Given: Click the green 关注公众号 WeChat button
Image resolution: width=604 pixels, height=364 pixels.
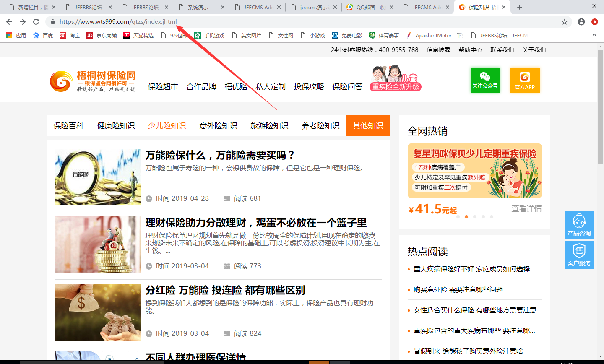Looking at the screenshot, I should [485, 80].
